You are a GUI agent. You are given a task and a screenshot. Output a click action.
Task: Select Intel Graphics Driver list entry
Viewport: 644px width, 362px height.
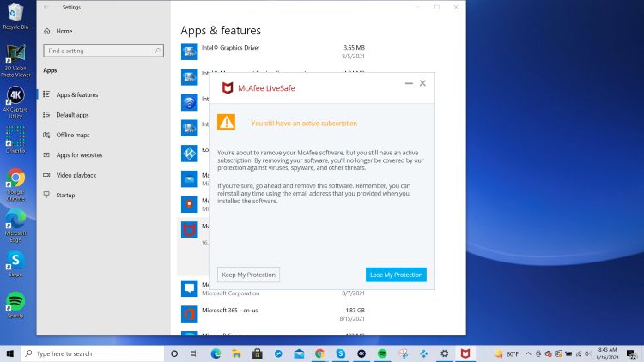coord(273,51)
